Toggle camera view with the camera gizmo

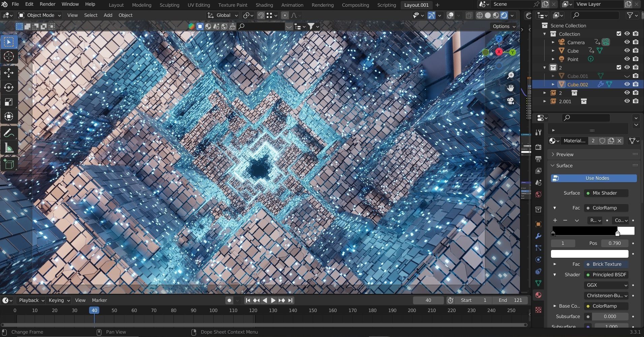511,101
